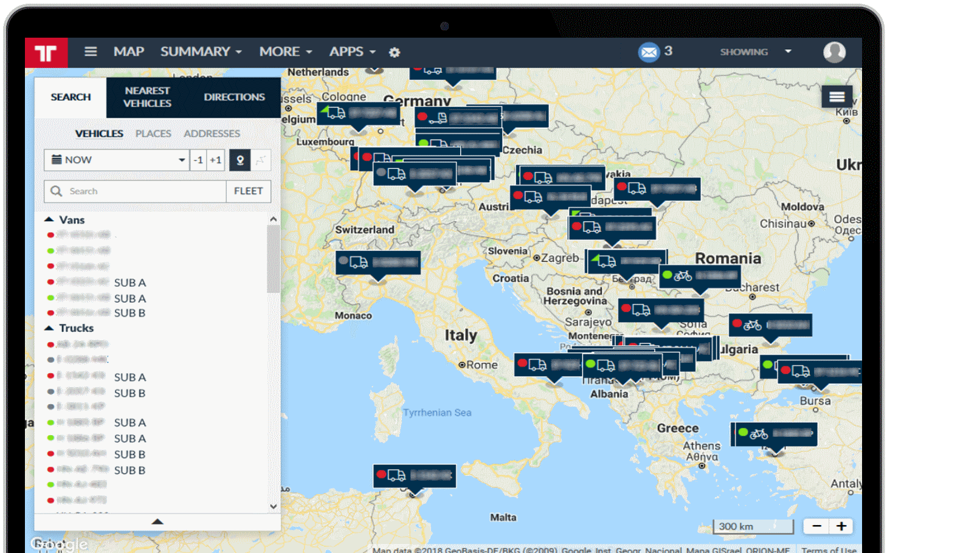
Task: Click the FLEET button
Action: coord(249,191)
